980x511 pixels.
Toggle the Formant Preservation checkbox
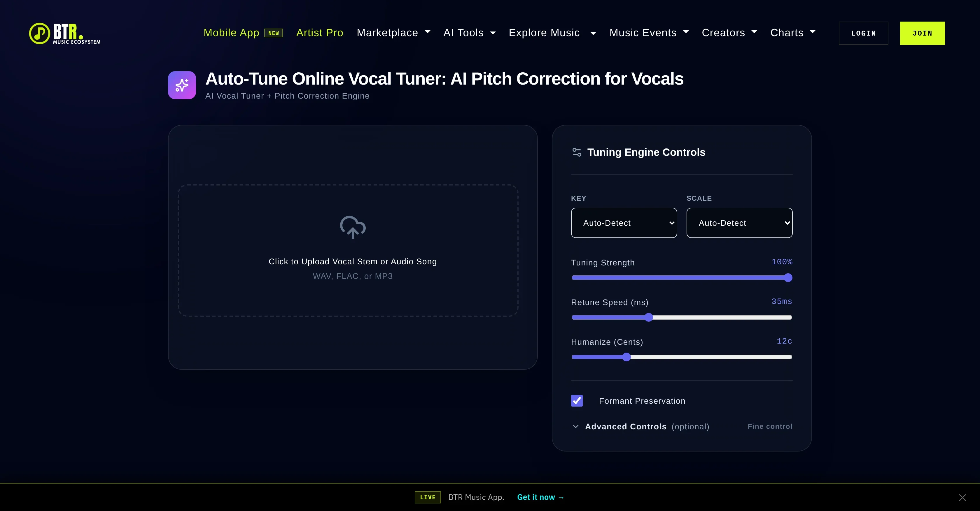577,401
